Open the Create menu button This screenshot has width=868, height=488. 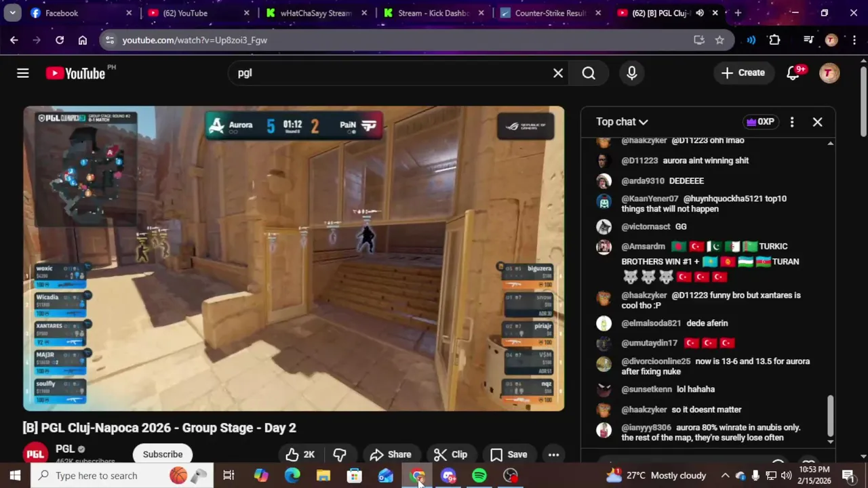tap(743, 73)
